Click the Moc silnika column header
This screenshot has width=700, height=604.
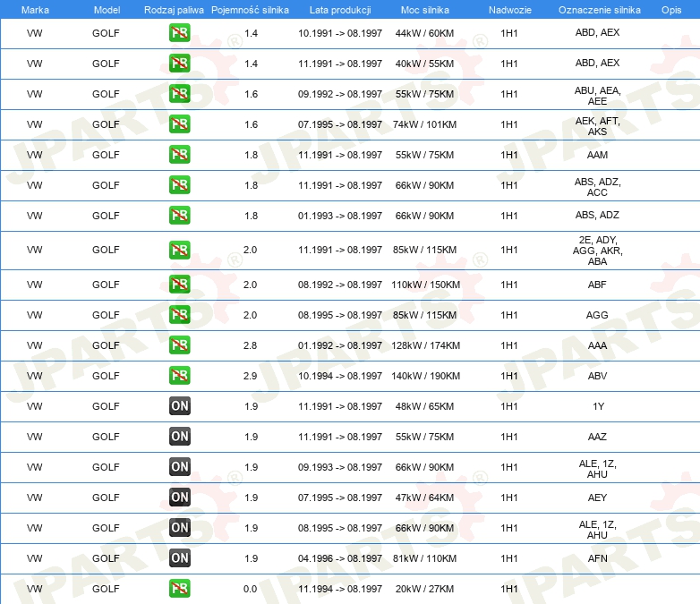click(425, 10)
